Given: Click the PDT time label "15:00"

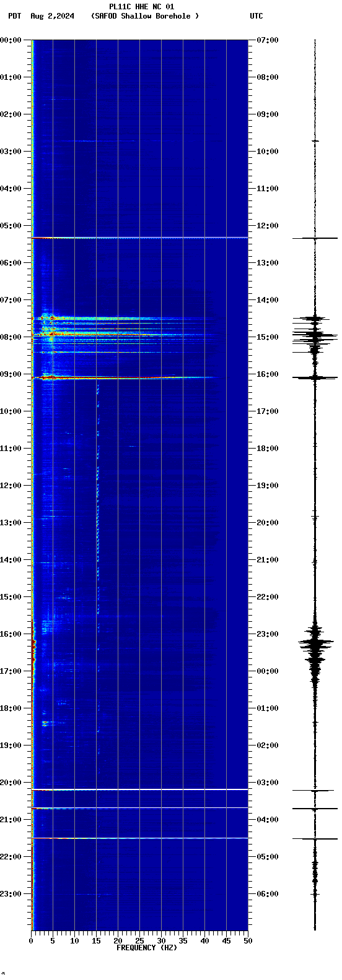Looking at the screenshot, I should [11, 597].
